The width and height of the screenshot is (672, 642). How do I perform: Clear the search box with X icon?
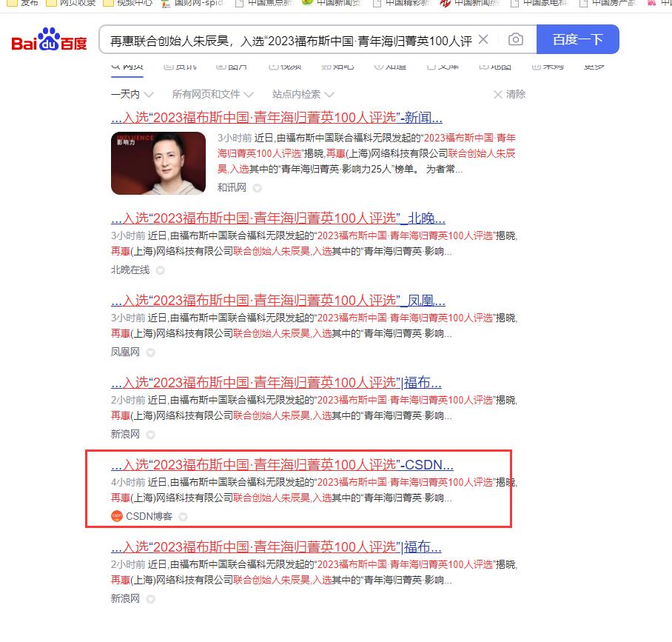pyautogui.click(x=483, y=39)
